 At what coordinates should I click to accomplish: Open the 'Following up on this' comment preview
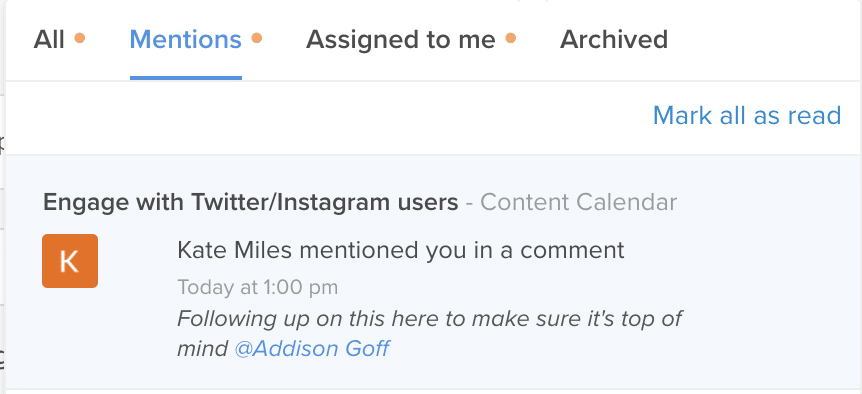(430, 334)
